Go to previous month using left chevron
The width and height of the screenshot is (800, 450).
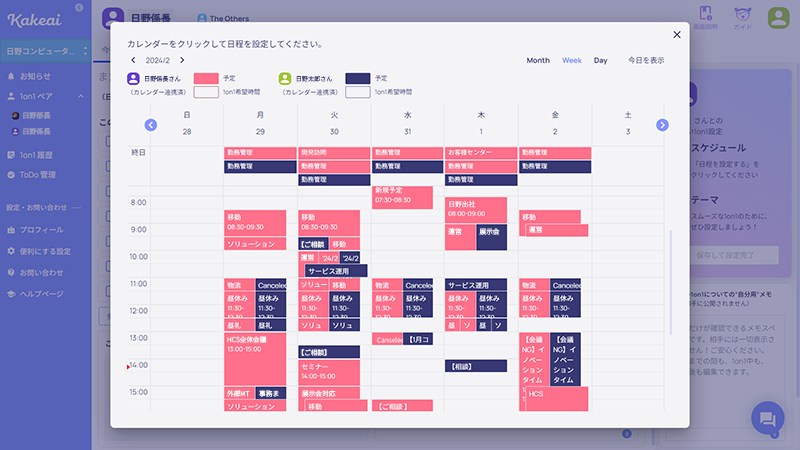coord(133,61)
